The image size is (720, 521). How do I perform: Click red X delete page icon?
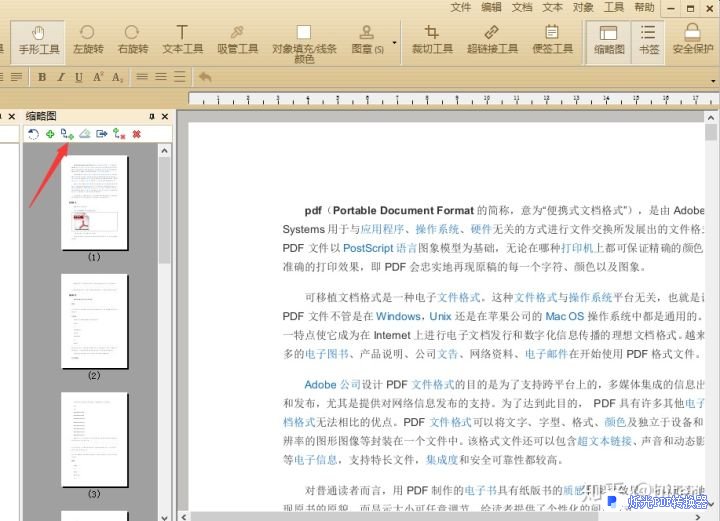pyautogui.click(x=136, y=134)
